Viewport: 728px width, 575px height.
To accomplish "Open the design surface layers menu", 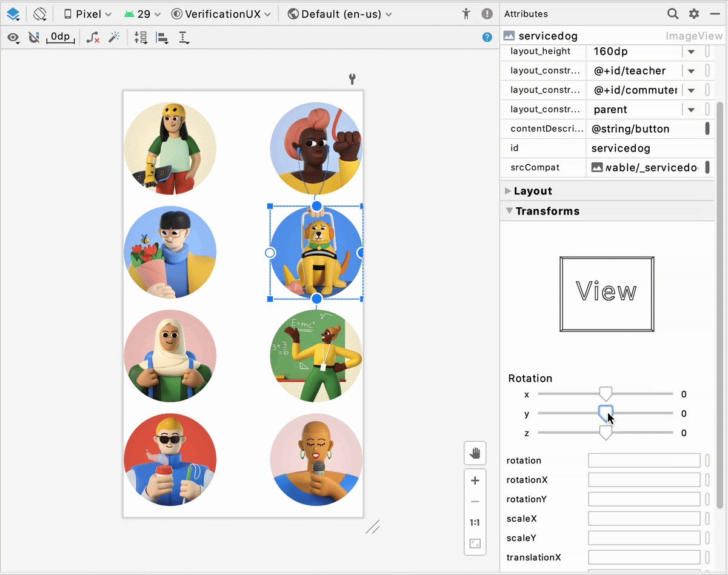I will coord(13,13).
